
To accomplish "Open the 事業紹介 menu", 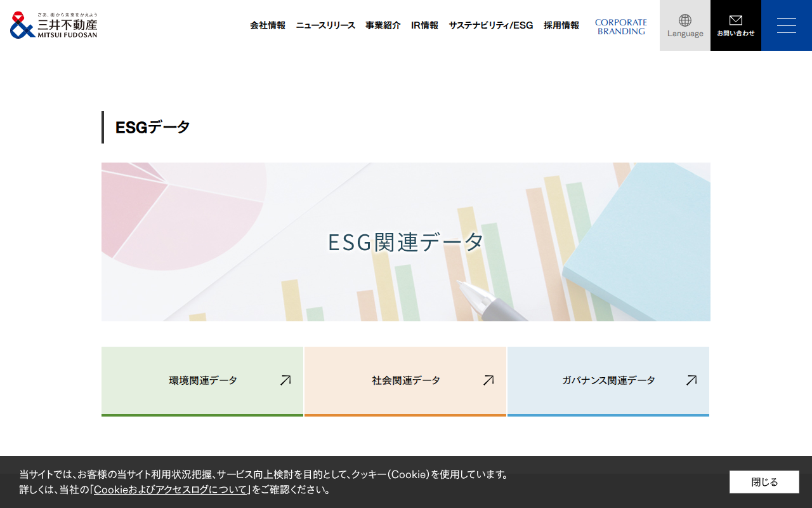I will click(383, 25).
